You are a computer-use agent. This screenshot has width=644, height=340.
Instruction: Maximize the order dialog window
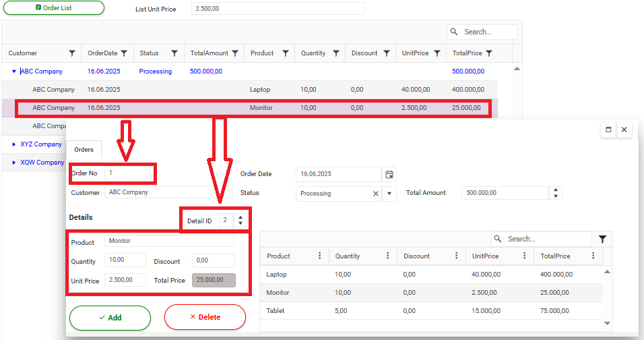[x=608, y=130]
